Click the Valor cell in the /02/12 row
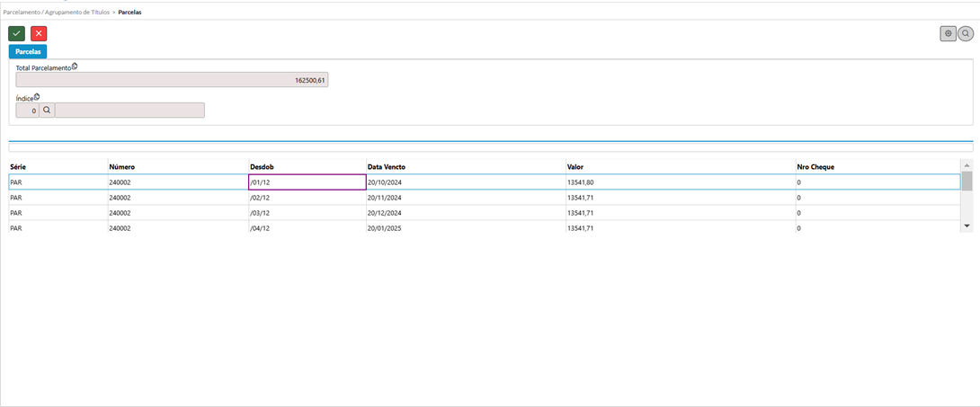This screenshot has width=980, height=407. coord(680,198)
